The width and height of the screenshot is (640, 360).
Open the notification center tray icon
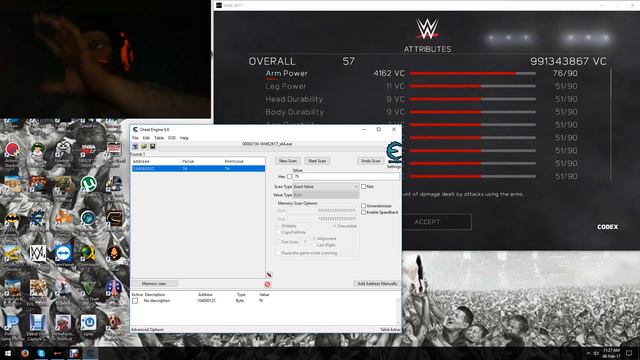tap(629, 353)
